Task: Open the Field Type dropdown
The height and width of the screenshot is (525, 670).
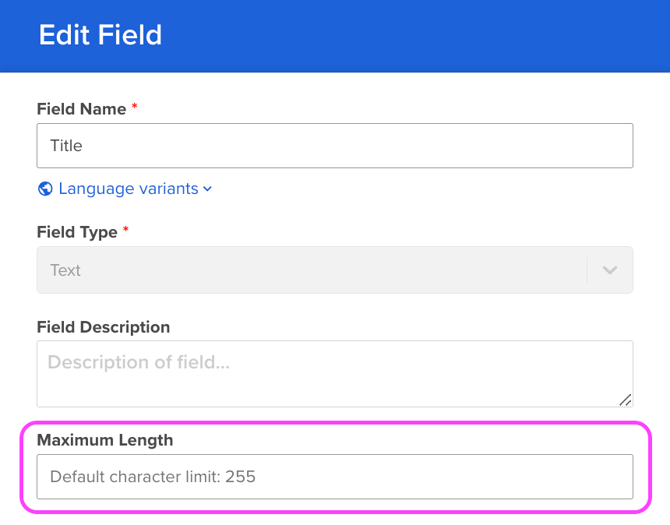Action: pyautogui.click(x=312, y=270)
